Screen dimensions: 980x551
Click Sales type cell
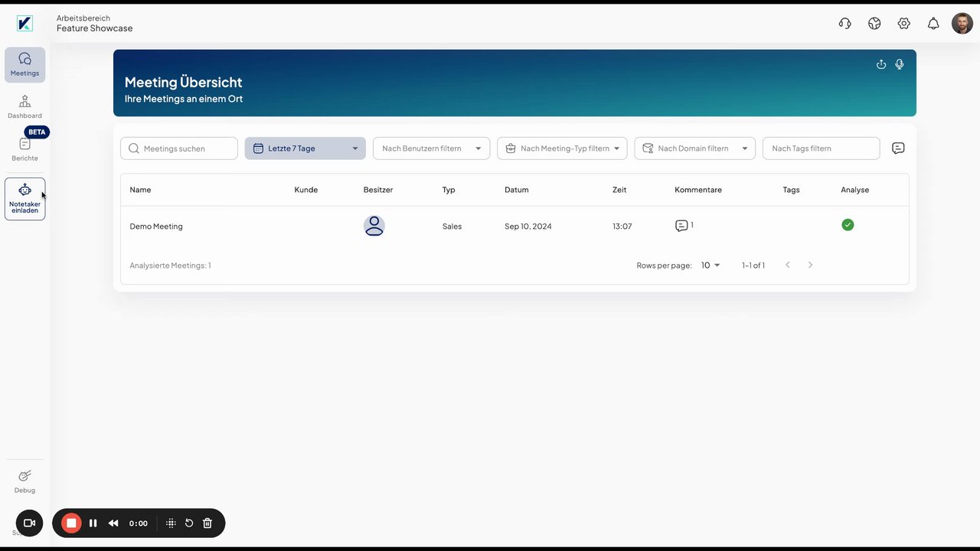pyautogui.click(x=452, y=227)
